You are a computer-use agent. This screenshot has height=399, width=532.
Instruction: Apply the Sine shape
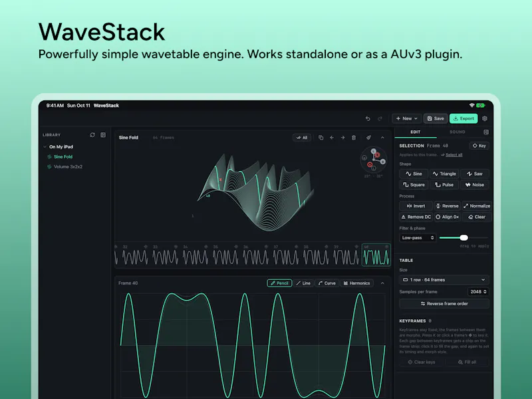414,174
